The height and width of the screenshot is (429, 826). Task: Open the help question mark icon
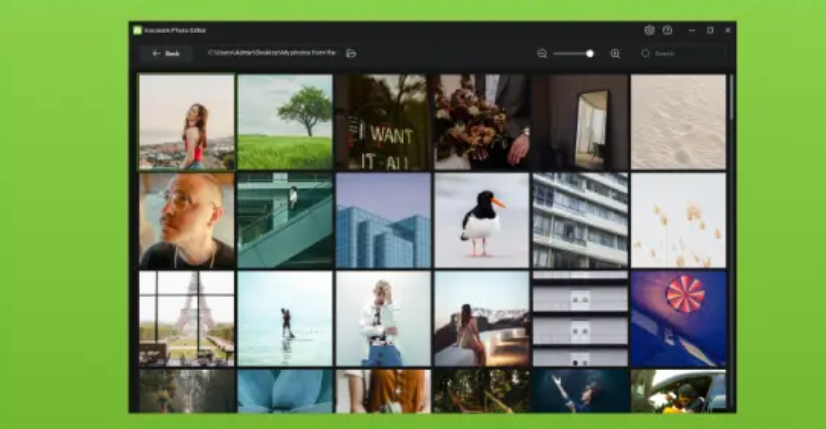click(667, 31)
